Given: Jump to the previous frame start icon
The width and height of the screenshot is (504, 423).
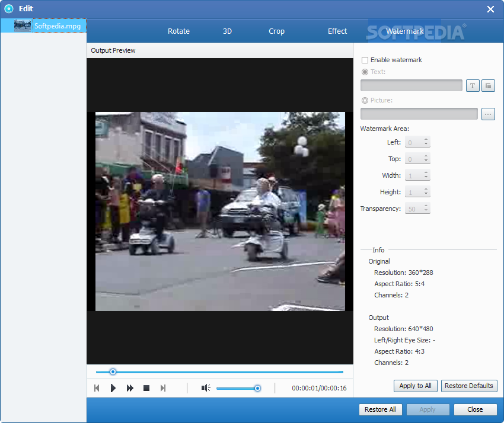Looking at the screenshot, I should 97,388.
